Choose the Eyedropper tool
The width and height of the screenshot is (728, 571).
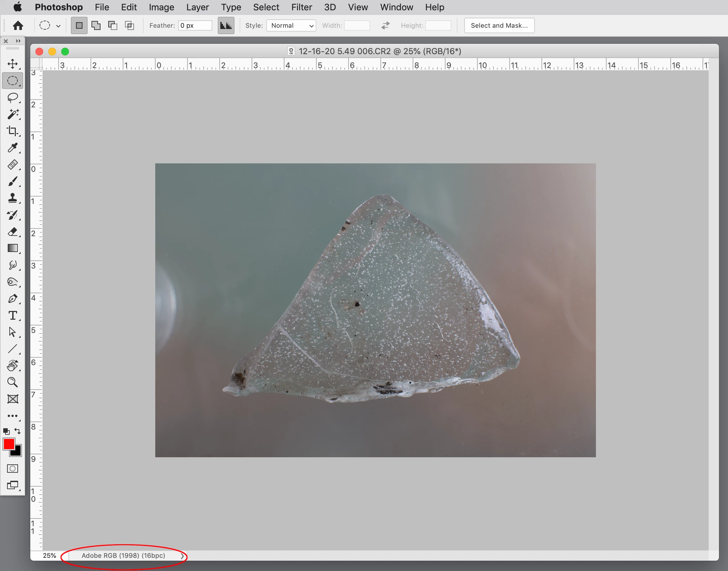13,148
